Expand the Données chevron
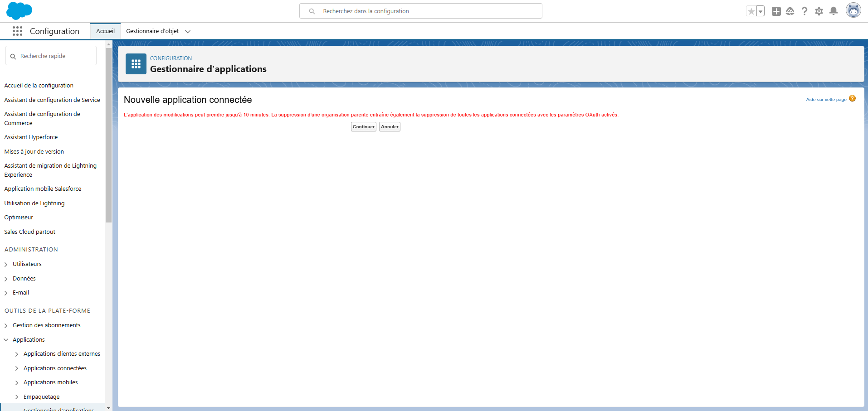Viewport: 868px width, 411px height. click(6, 279)
